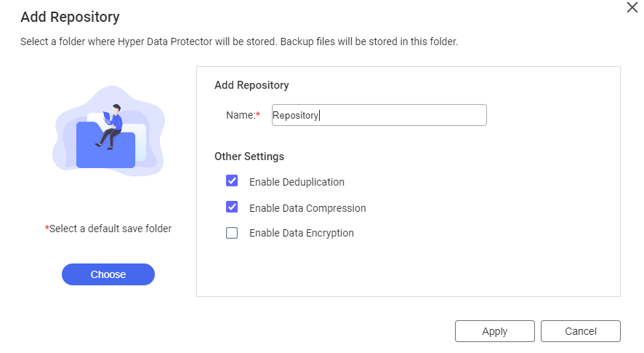Viewport: 644px width, 353px height.
Task: Click the red asterisk beside Name
Action: [x=258, y=114]
